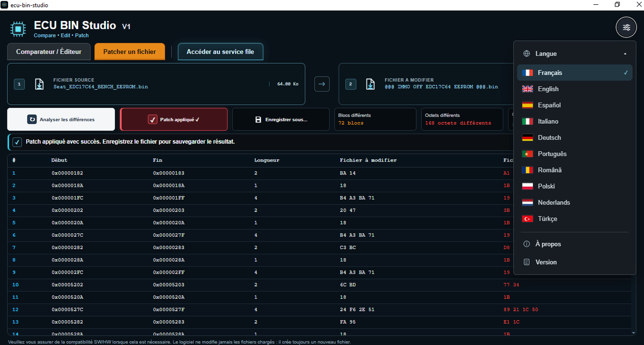Open the Accéder au service file tab

[221, 52]
